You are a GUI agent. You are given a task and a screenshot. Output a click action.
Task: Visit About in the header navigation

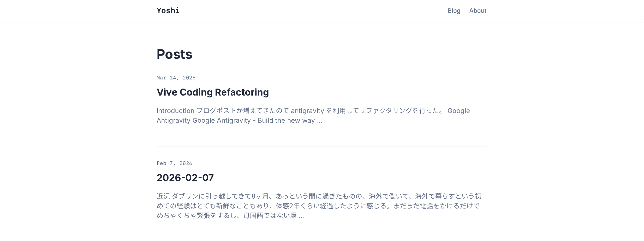pyautogui.click(x=478, y=11)
